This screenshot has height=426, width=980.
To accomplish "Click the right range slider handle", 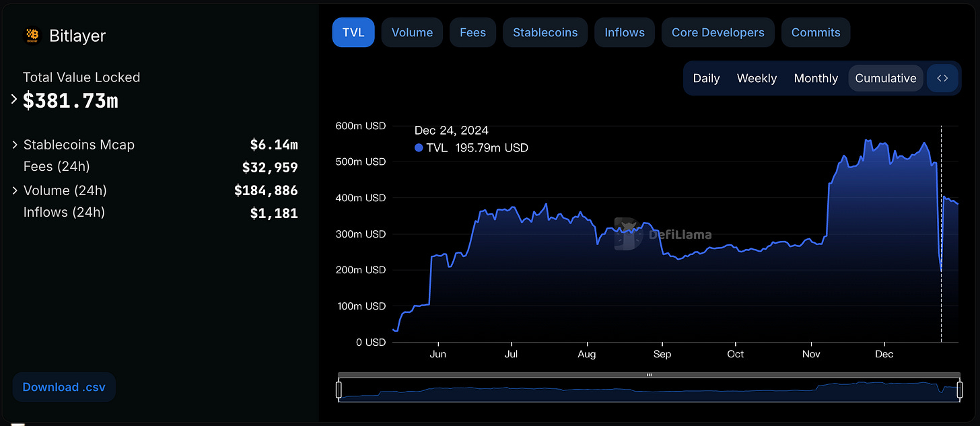I will pos(960,390).
